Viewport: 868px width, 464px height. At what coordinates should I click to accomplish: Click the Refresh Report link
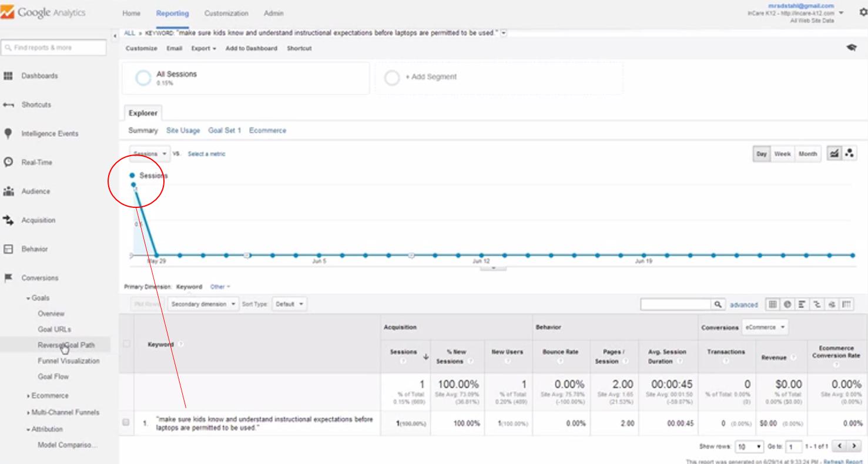[x=843, y=462]
